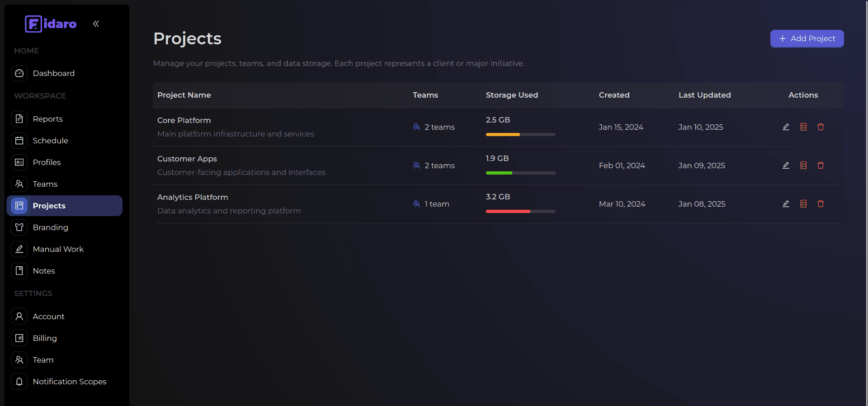Open Notification Scopes settings
Viewport: 868px width, 406px height.
(69, 382)
